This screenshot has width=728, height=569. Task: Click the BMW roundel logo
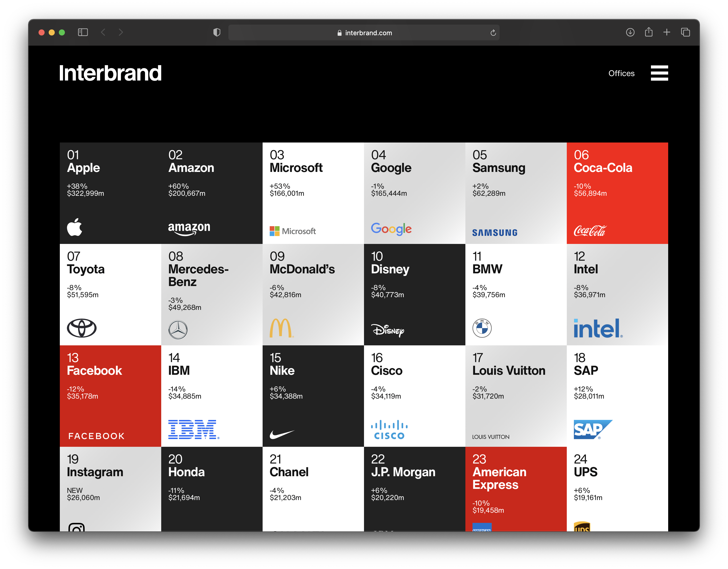point(482,328)
